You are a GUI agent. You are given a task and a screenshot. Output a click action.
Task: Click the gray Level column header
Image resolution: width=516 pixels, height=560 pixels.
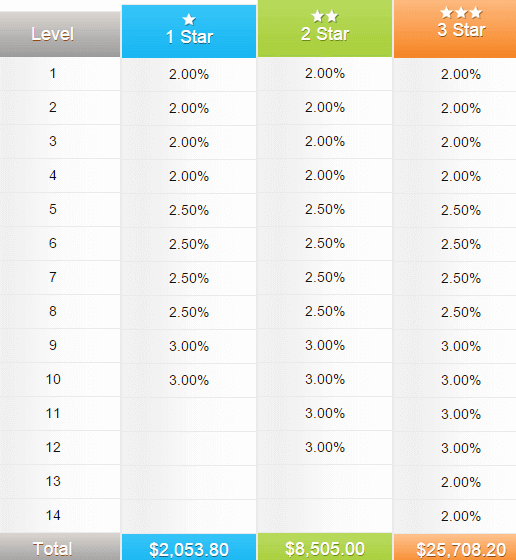[x=60, y=34]
